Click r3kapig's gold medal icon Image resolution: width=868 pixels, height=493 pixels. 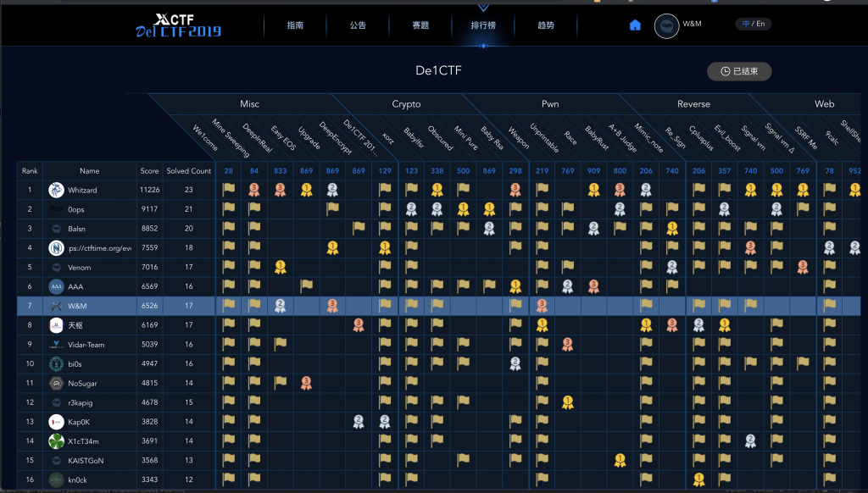point(567,402)
